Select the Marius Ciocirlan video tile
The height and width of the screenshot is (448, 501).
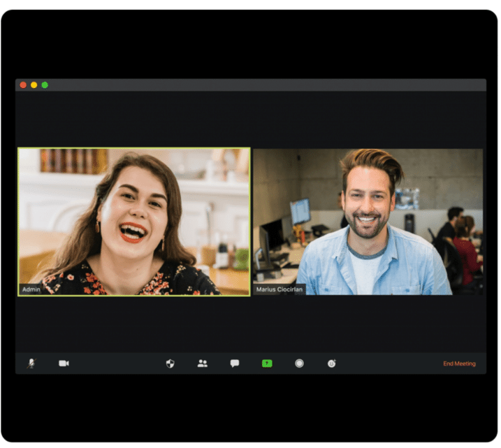(368, 222)
